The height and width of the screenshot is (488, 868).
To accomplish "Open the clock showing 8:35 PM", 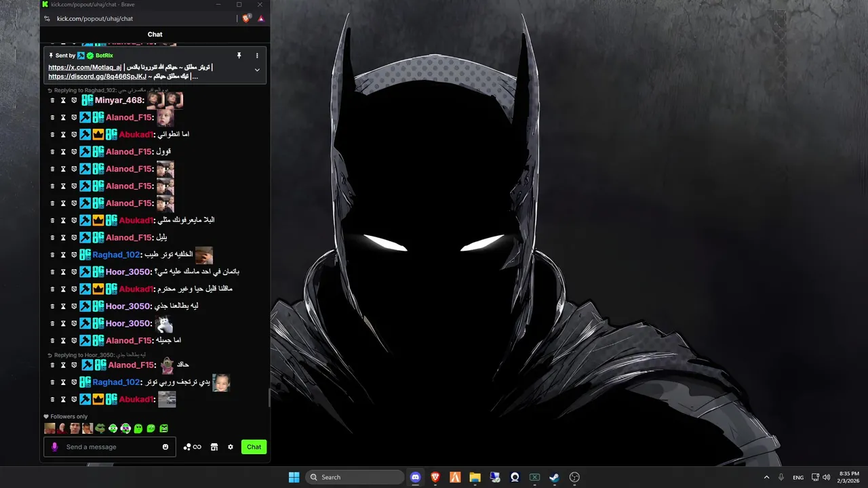I will click(849, 477).
